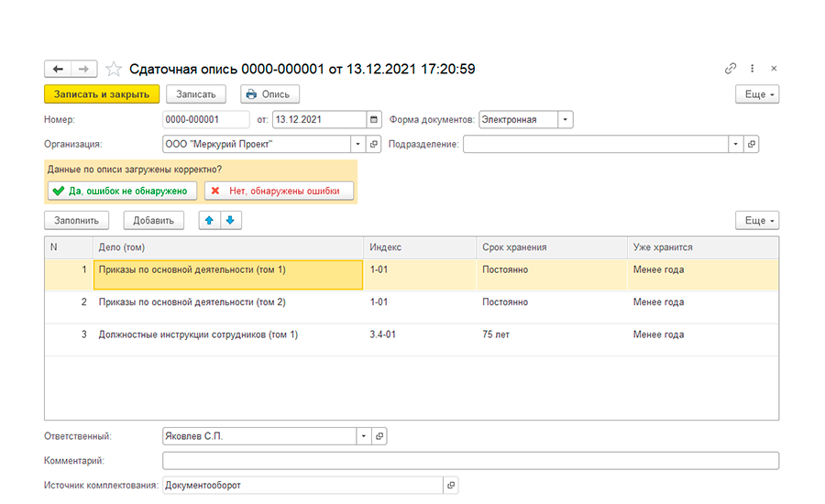
Task: Open the three-dot options menu in title bar
Action: 753,69
